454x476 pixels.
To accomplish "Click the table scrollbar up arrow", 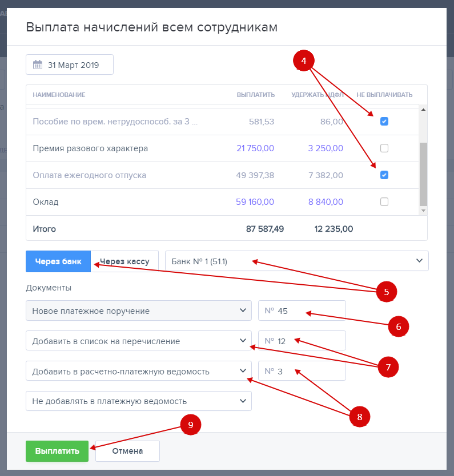I will pyautogui.click(x=423, y=110).
